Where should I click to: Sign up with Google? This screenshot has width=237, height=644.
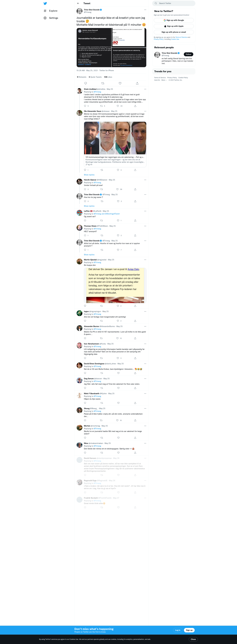point(174,20)
